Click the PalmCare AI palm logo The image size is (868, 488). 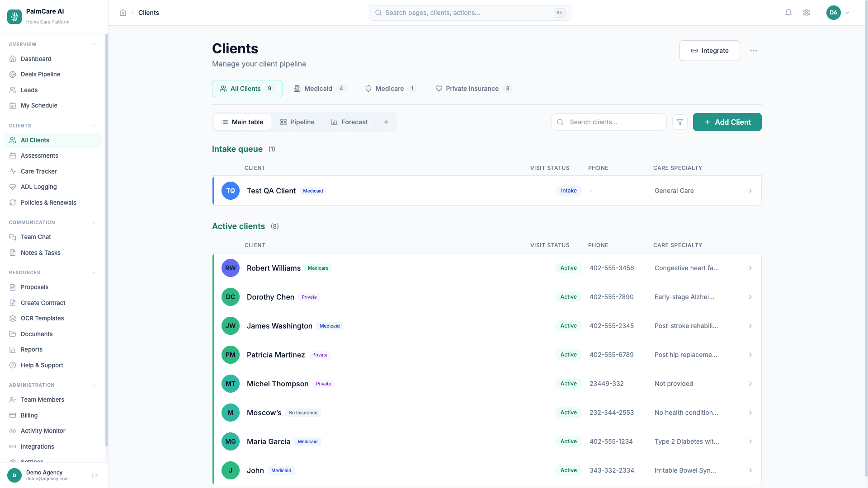(x=14, y=16)
